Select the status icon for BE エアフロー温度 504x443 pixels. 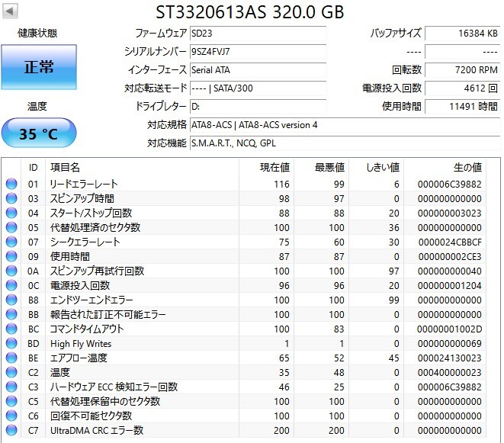[11, 358]
